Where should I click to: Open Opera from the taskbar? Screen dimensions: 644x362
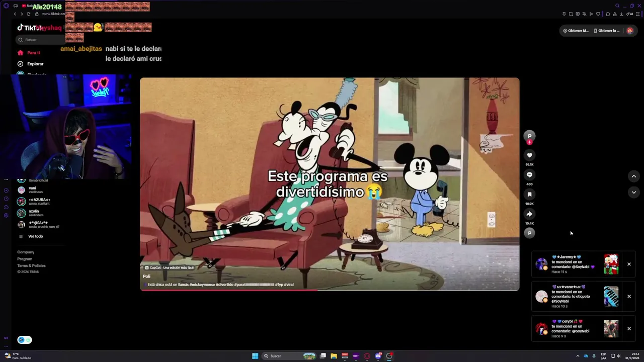point(367,356)
